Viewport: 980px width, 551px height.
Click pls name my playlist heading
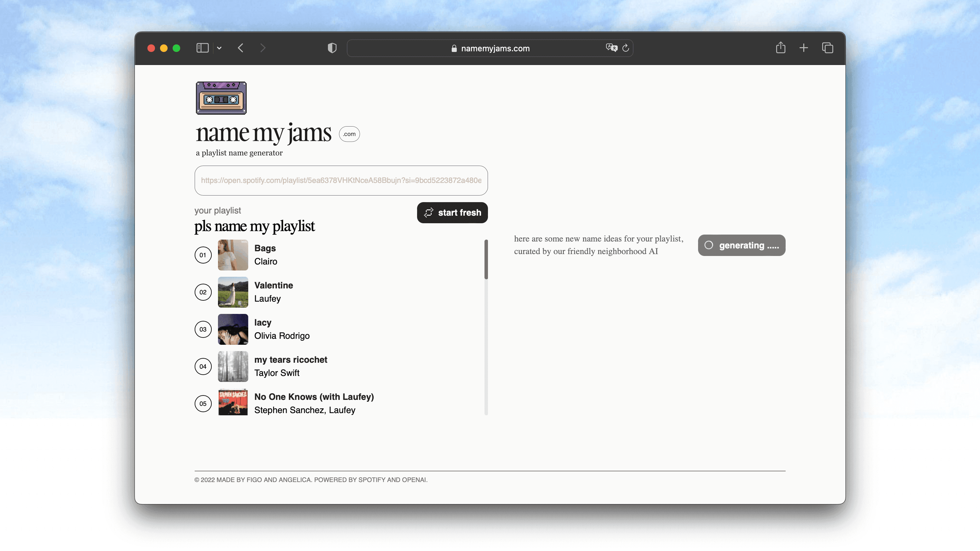pos(255,226)
